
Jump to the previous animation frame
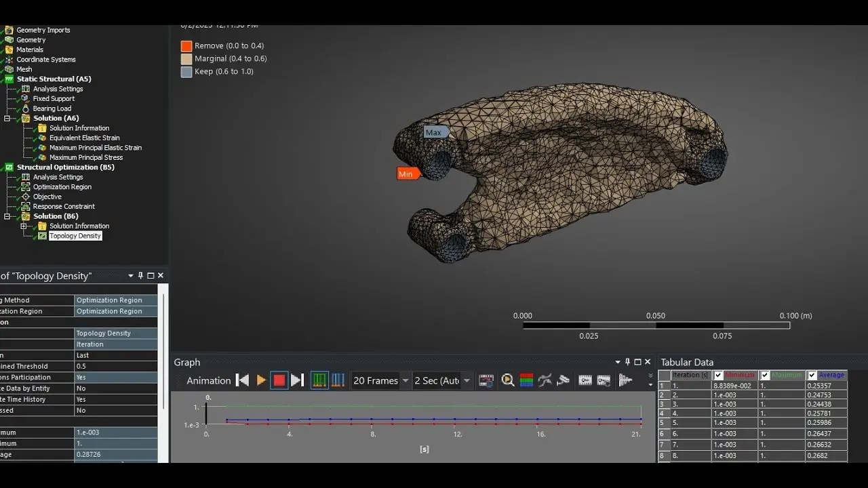pos(242,381)
